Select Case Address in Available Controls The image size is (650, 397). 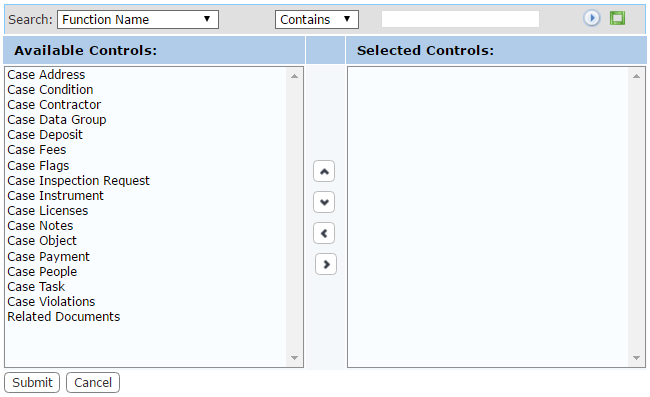pos(46,75)
